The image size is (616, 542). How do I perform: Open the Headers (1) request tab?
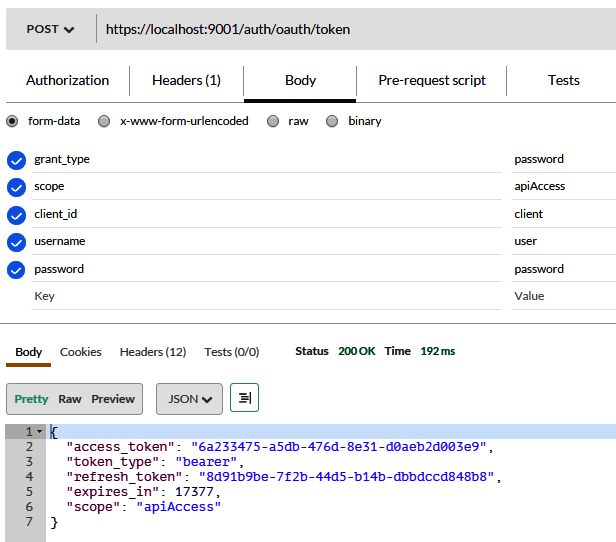pyautogui.click(x=186, y=81)
